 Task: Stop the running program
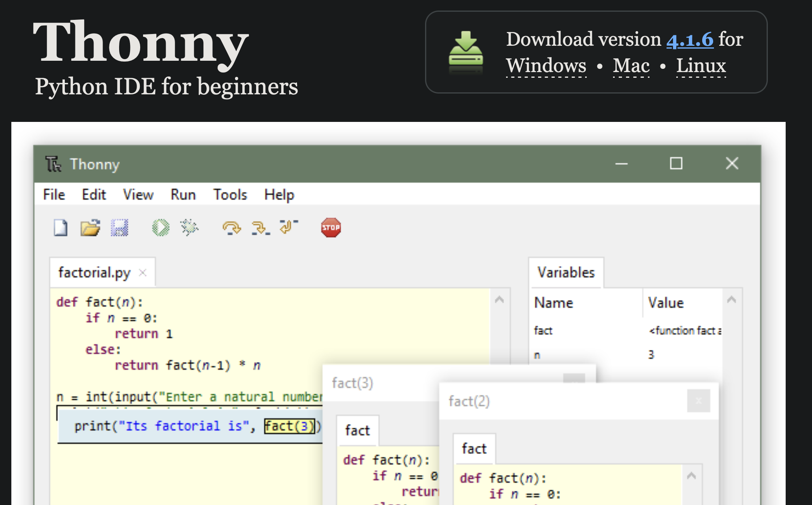point(331,227)
